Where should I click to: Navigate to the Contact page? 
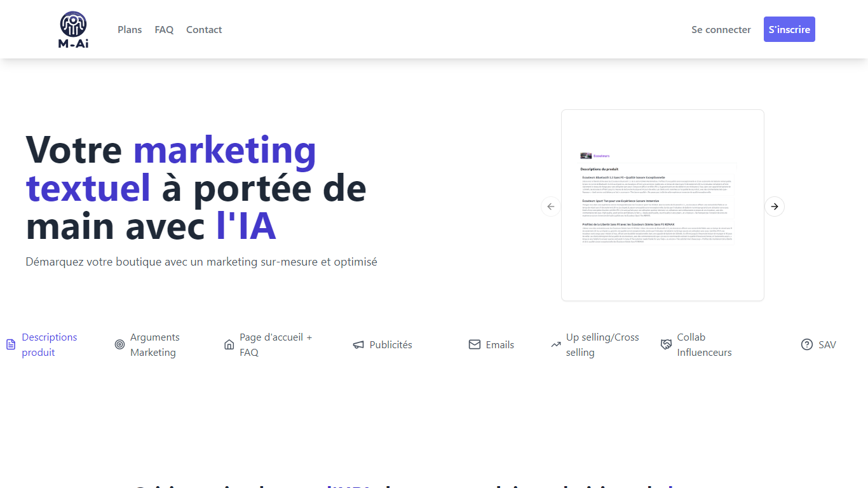pos(204,30)
